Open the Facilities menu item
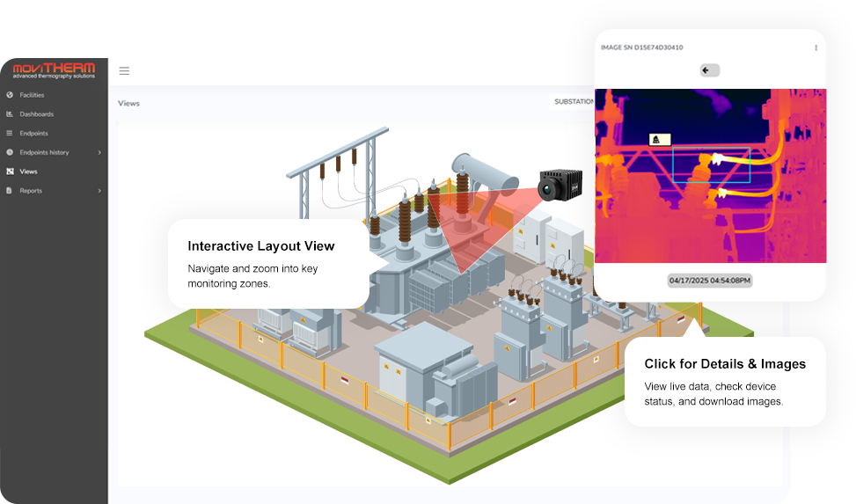The height and width of the screenshot is (504, 856). (x=32, y=95)
